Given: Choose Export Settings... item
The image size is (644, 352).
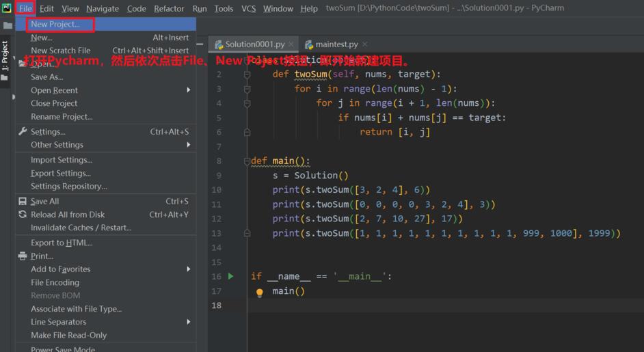Looking at the screenshot, I should (x=105, y=173).
